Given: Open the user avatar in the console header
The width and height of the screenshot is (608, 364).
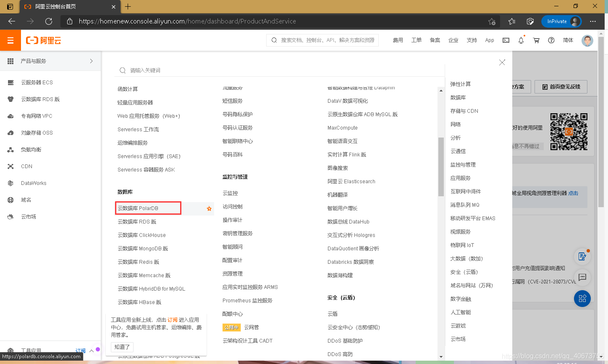Looking at the screenshot, I should 587,40.
